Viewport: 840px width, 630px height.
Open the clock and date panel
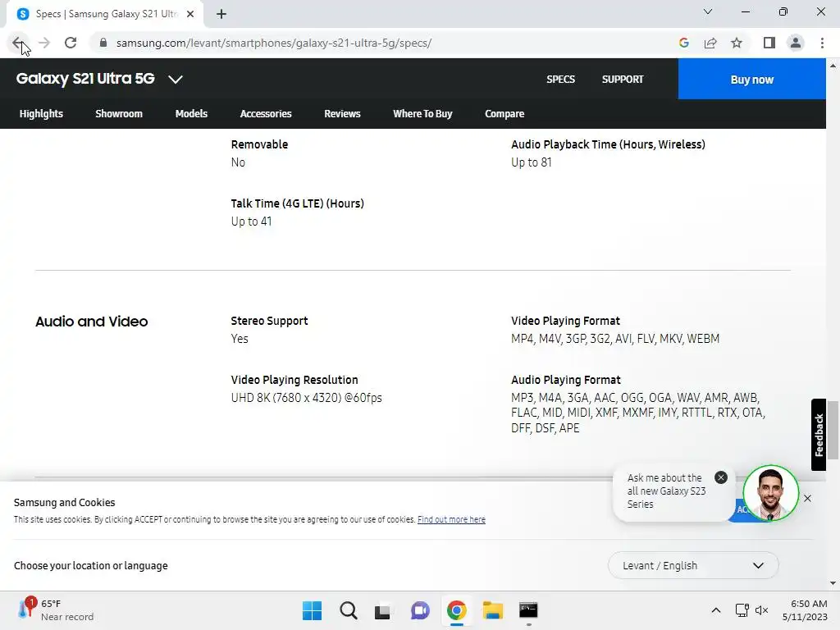(805, 610)
